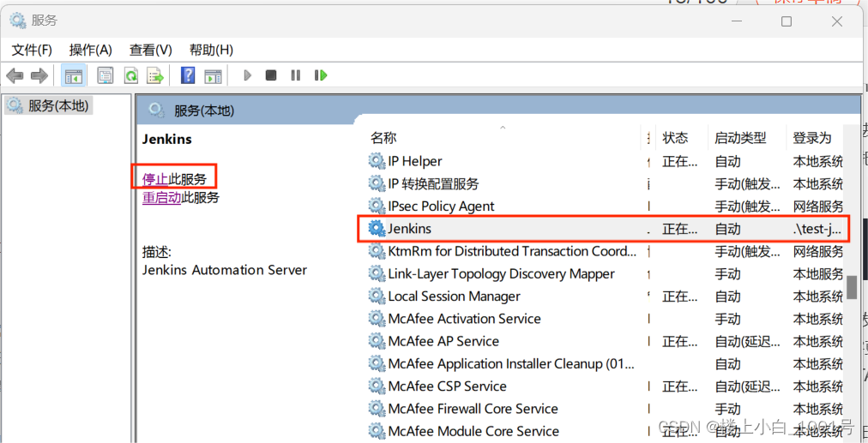Click the gear icon of IP Helper
The width and height of the screenshot is (868, 443).
coord(377,161)
